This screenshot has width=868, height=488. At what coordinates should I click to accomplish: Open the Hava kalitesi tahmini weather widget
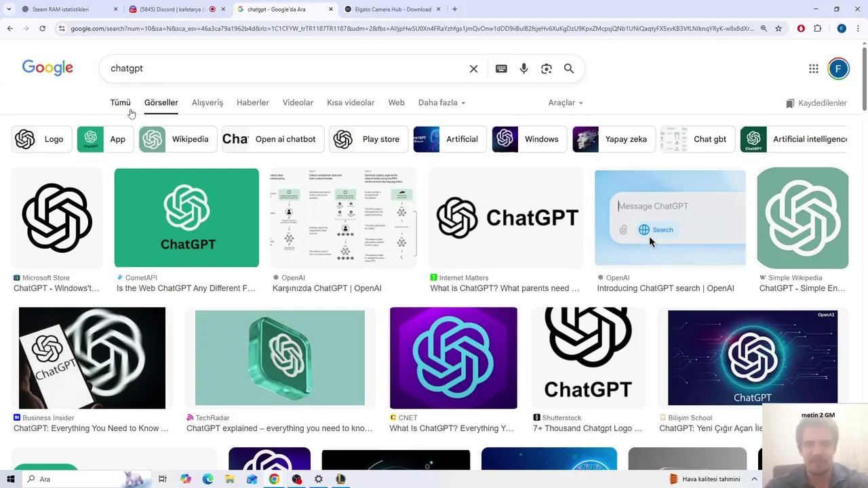pyautogui.click(x=705, y=479)
